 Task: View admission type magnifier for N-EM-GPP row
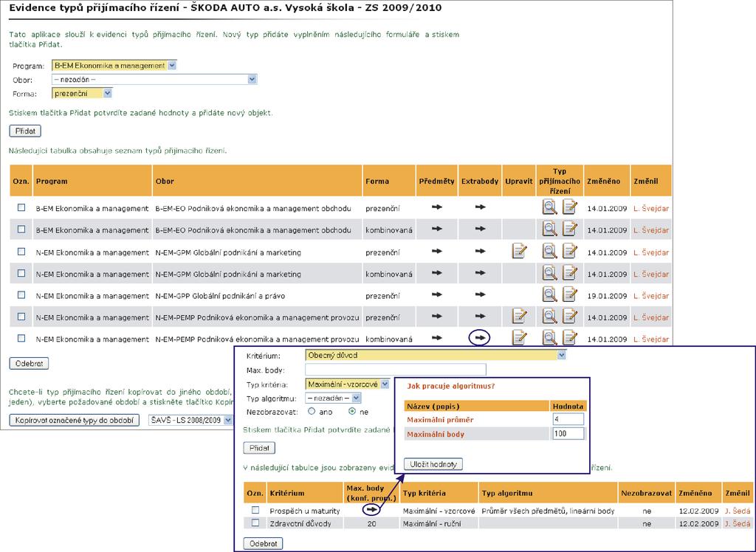tap(549, 294)
